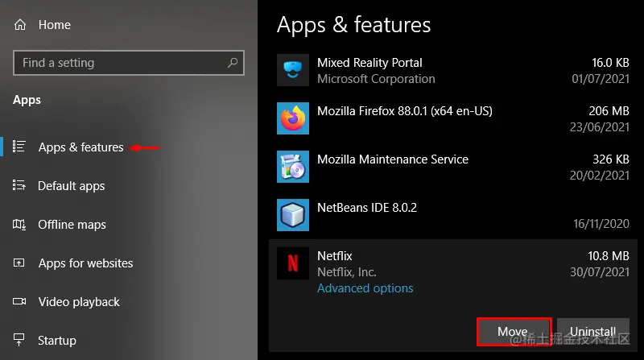Click the Offline maps icon
The image size is (644, 360).
(19, 225)
